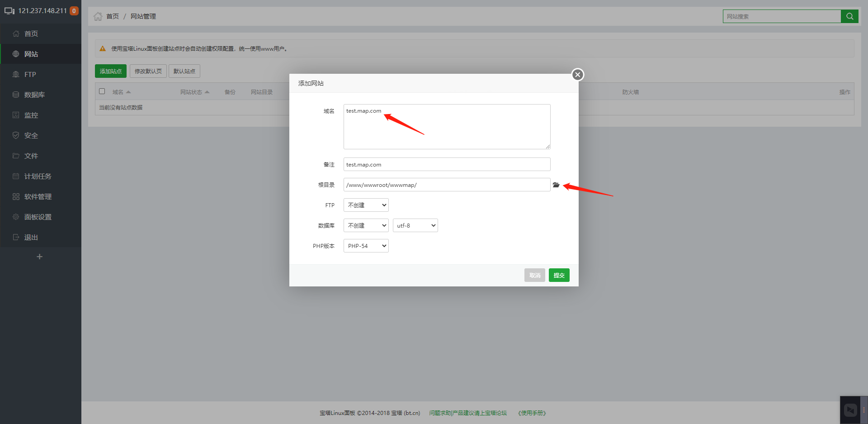Focus the 域名 textarea
Image resolution: width=868 pixels, height=424 pixels.
pos(447,127)
